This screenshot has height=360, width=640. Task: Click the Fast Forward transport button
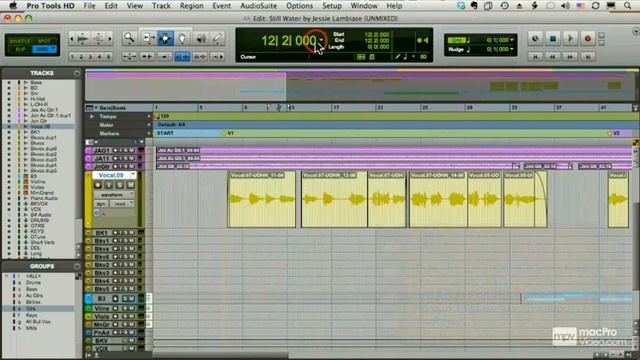click(x=570, y=57)
